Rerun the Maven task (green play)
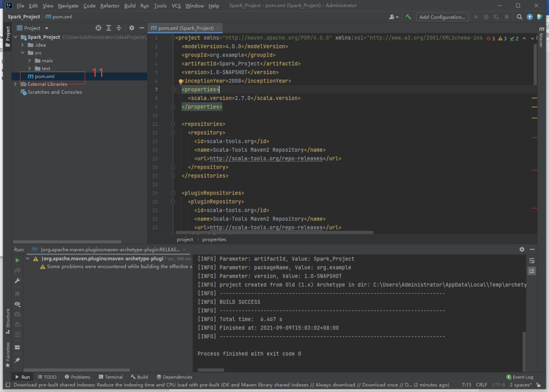Image resolution: width=549 pixels, height=392 pixels. pos(17,260)
